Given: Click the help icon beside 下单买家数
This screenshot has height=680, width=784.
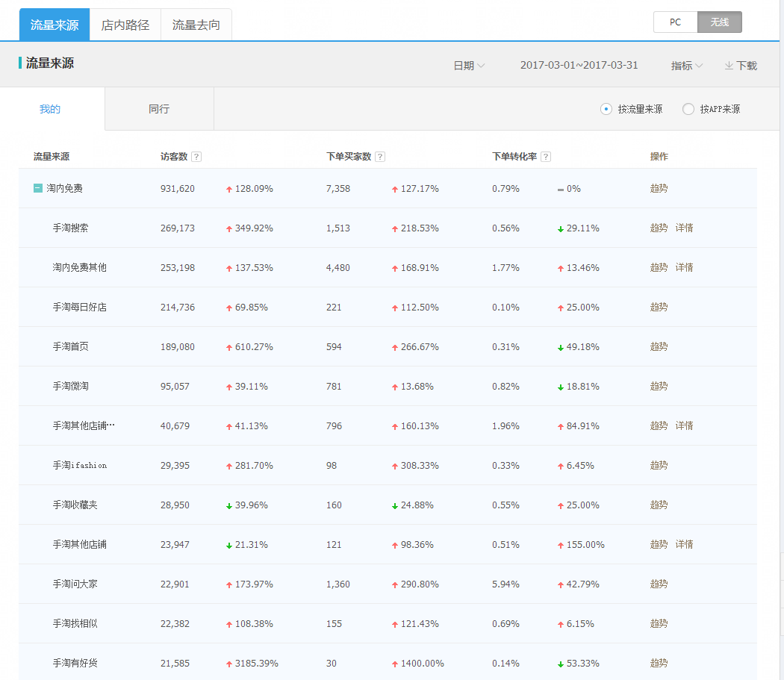Looking at the screenshot, I should tap(380, 157).
